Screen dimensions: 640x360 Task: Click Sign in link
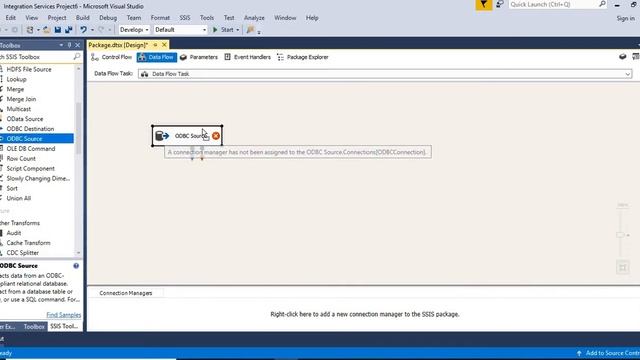click(625, 18)
